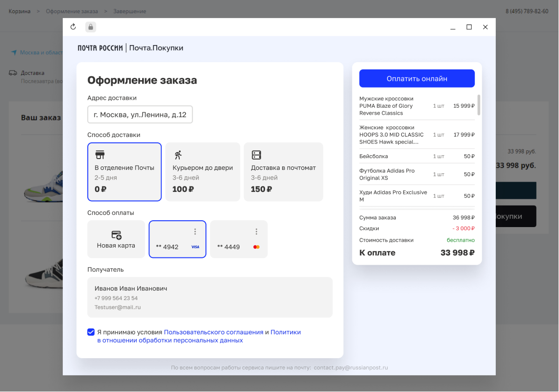Select Курьером до двери delivery option
The height and width of the screenshot is (392, 559).
point(202,171)
